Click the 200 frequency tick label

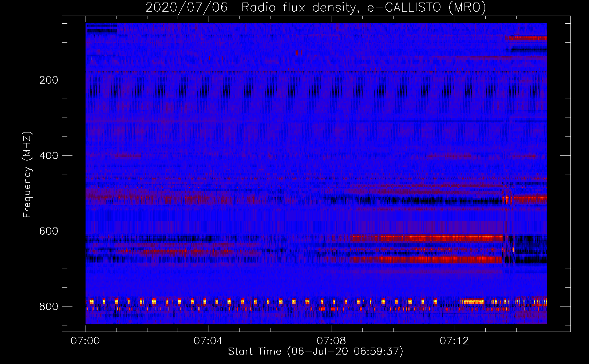click(48, 80)
